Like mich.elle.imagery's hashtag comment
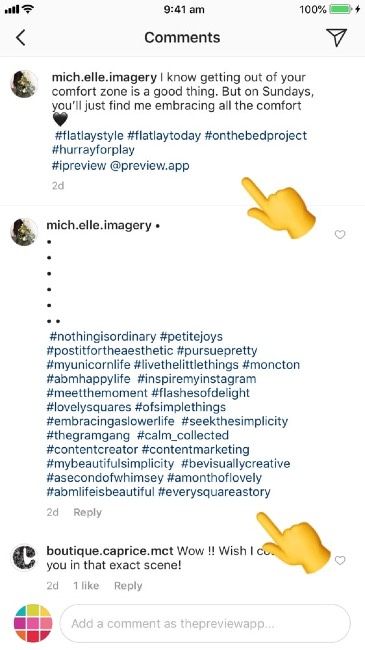365x650 pixels. click(340, 235)
